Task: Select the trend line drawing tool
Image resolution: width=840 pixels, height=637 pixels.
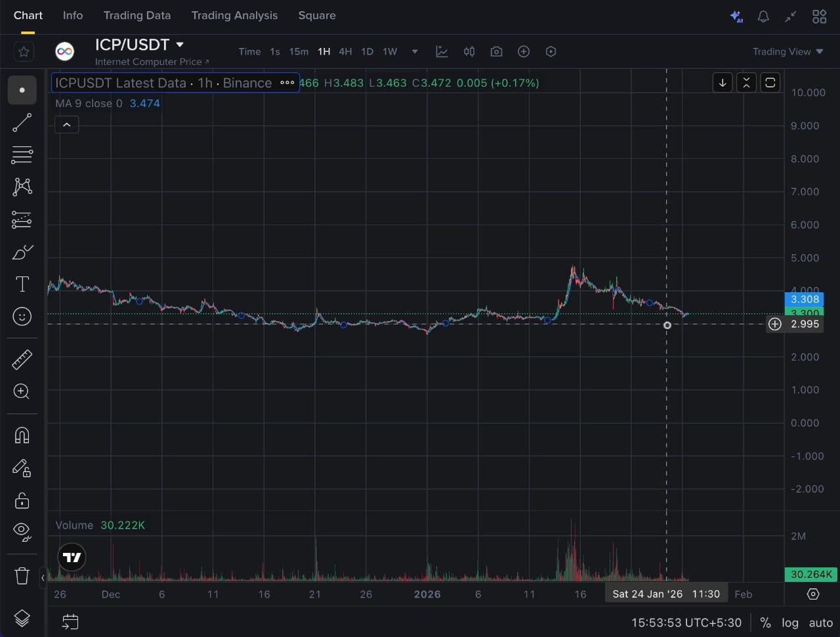Action: [x=22, y=122]
